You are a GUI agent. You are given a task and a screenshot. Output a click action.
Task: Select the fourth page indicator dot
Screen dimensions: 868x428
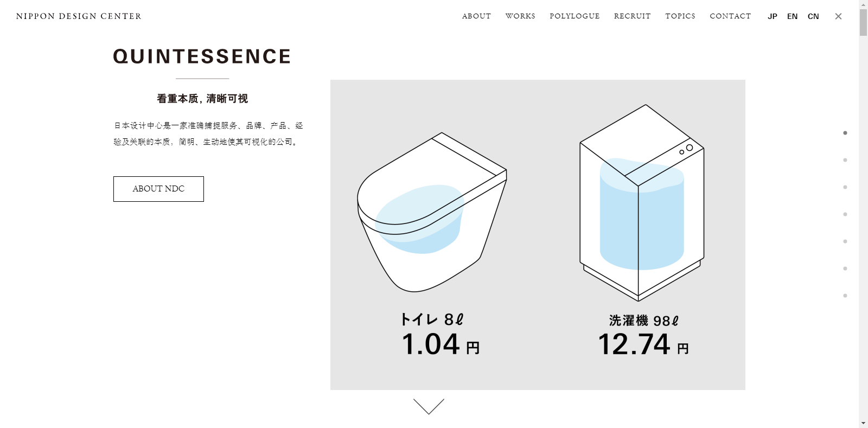point(845,214)
